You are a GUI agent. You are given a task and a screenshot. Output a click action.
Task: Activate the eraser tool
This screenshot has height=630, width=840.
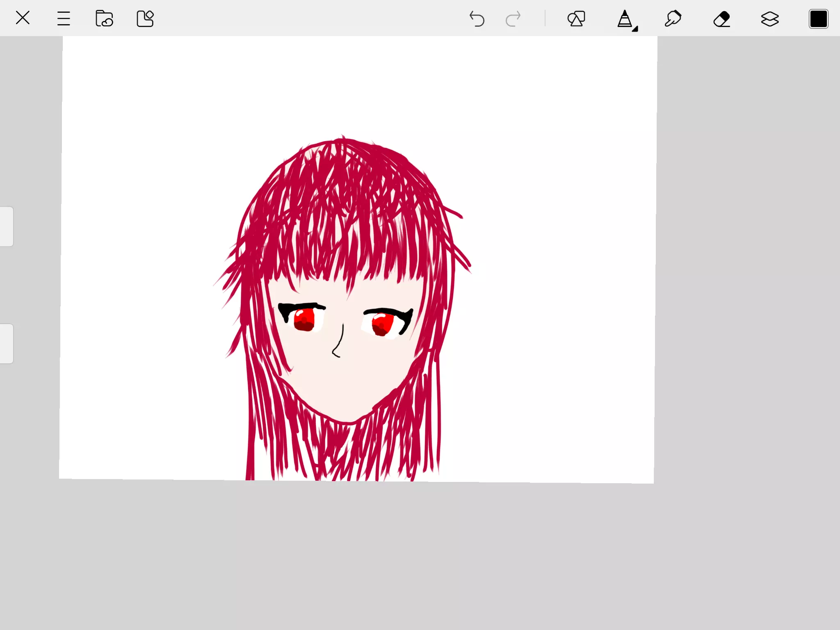721,18
